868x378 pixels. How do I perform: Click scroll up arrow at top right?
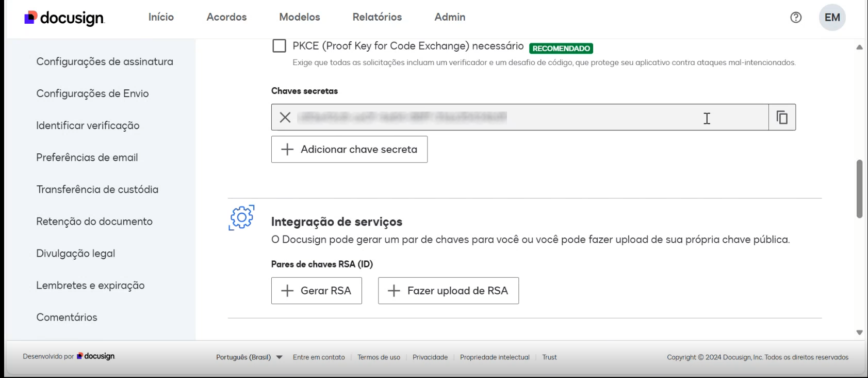tap(859, 47)
